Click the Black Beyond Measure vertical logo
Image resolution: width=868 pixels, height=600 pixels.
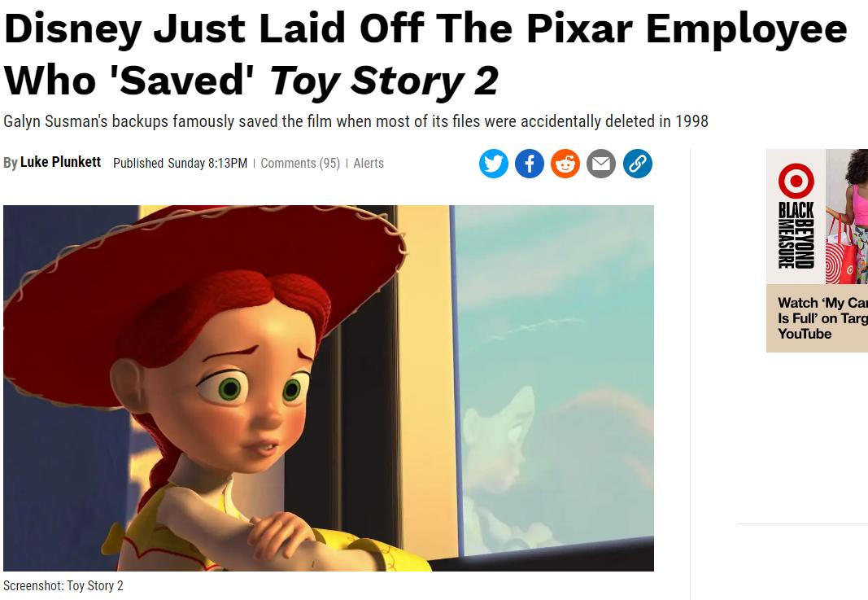click(796, 235)
